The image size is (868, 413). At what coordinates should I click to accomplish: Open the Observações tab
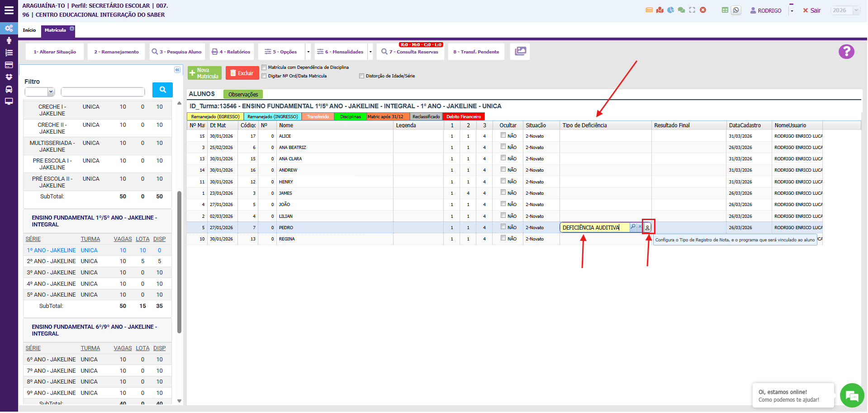[x=243, y=94]
